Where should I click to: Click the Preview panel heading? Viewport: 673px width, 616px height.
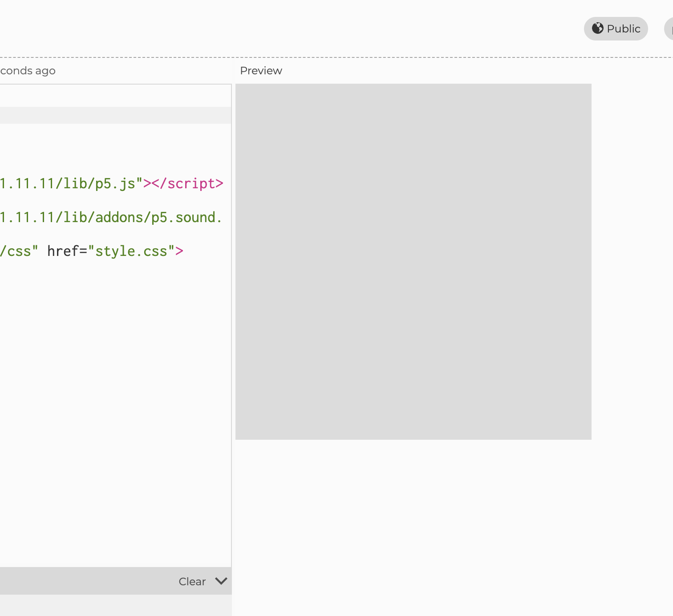coord(261,70)
